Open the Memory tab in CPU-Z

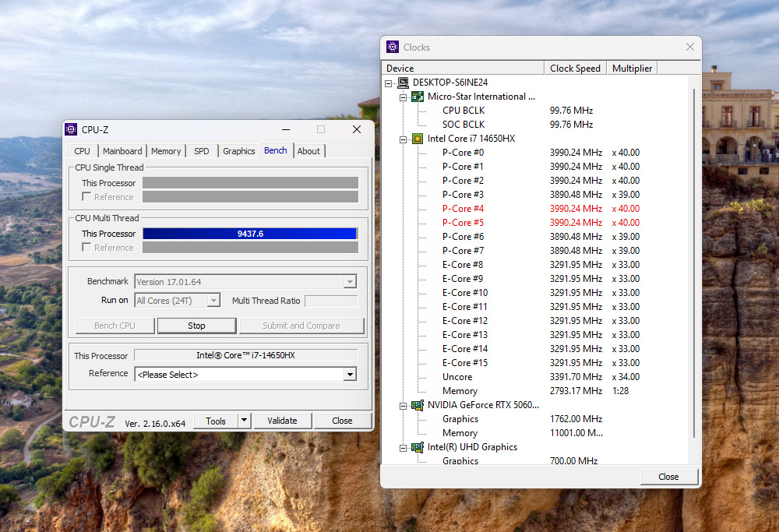[166, 151]
